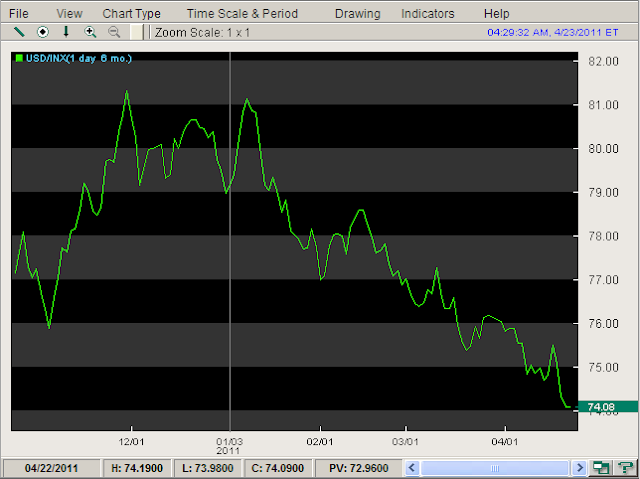640x479 pixels.
Task: Open the Time Scale & Period menu
Action: coord(242,13)
